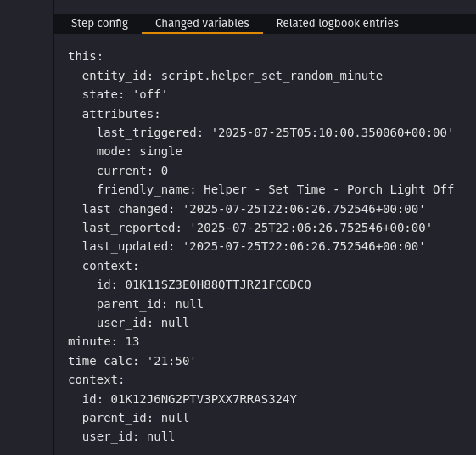This screenshot has width=476, height=455.
Task: Click the mode single line
Action: coord(139,152)
